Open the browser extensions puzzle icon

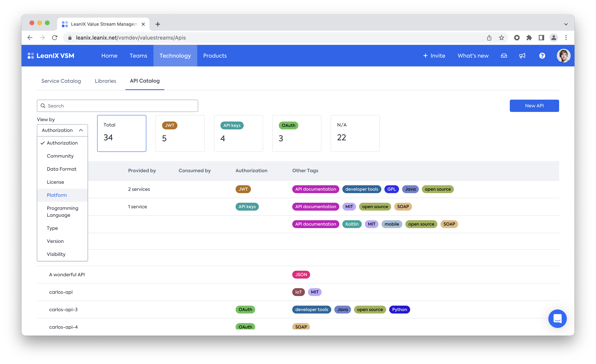tap(529, 38)
